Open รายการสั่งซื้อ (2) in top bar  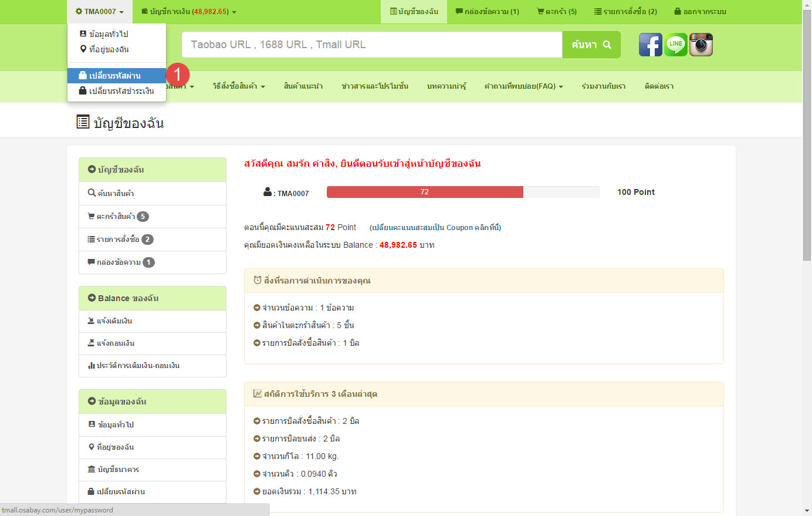pos(625,12)
